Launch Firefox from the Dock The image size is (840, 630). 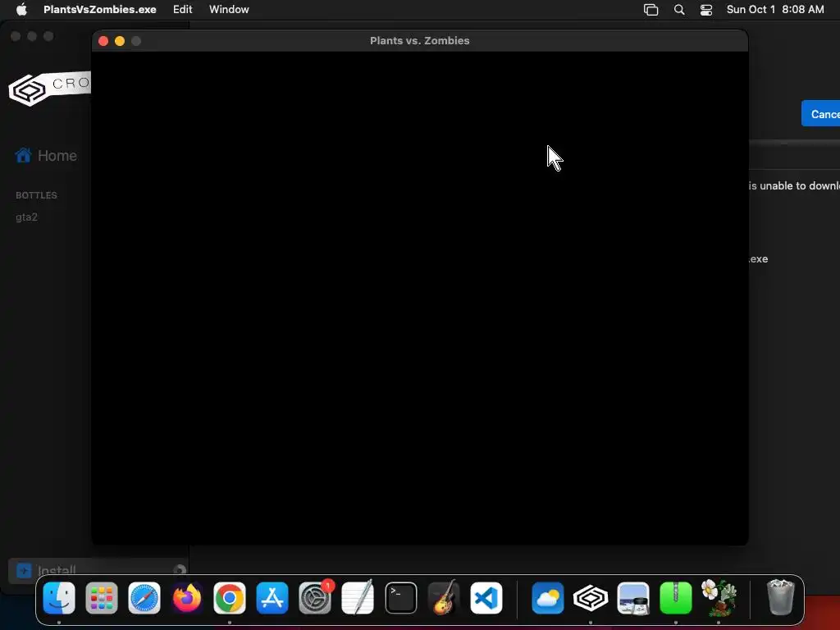pos(187,598)
